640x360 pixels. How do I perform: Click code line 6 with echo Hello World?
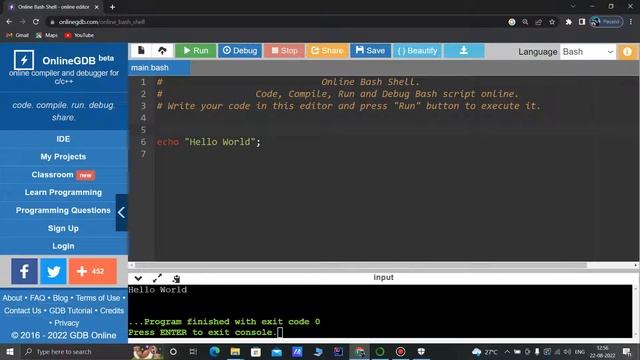[209, 142]
